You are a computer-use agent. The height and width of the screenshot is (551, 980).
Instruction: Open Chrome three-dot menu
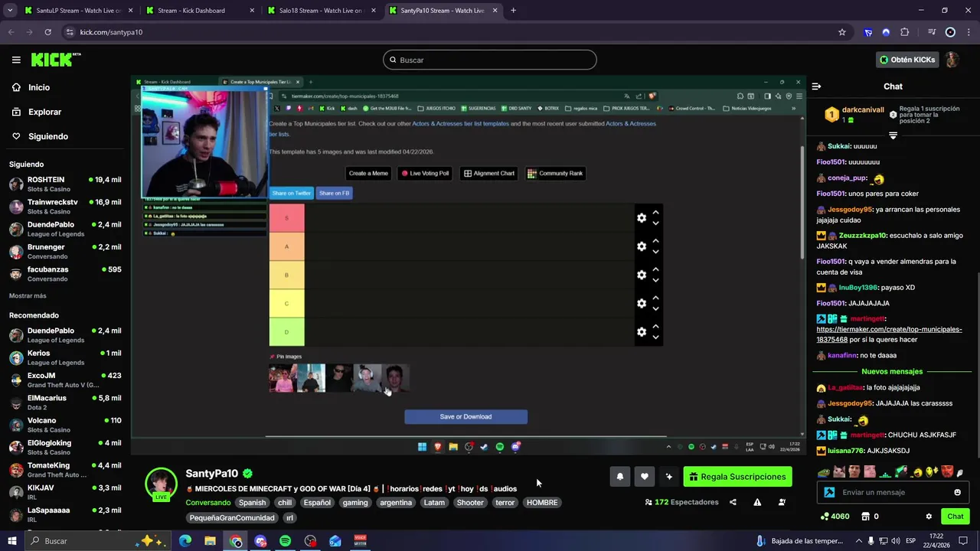[969, 32]
